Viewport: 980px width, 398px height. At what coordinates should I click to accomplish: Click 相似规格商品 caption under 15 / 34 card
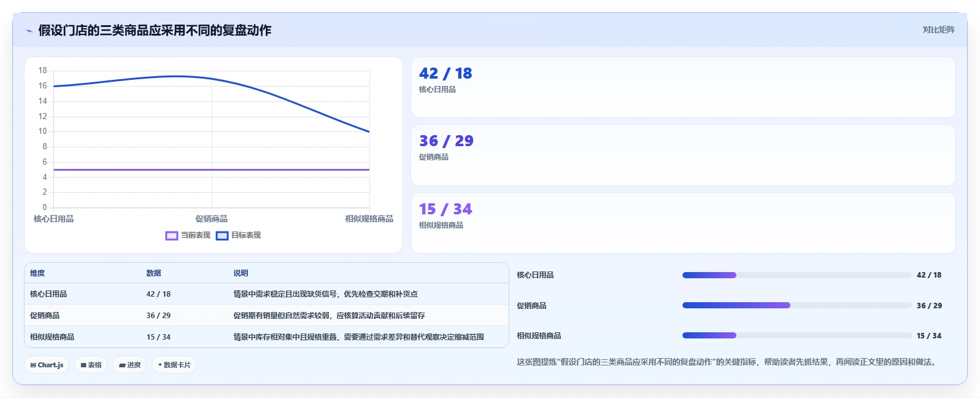point(441,225)
